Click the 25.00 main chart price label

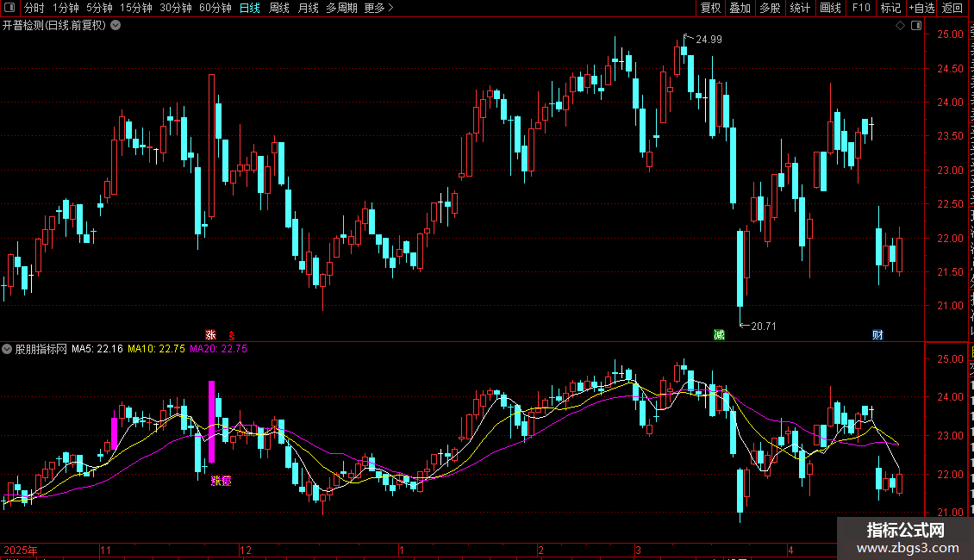(x=951, y=34)
